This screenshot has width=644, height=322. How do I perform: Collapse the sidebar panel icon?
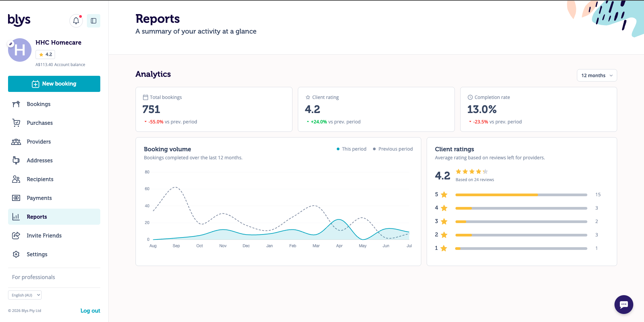pyautogui.click(x=94, y=21)
